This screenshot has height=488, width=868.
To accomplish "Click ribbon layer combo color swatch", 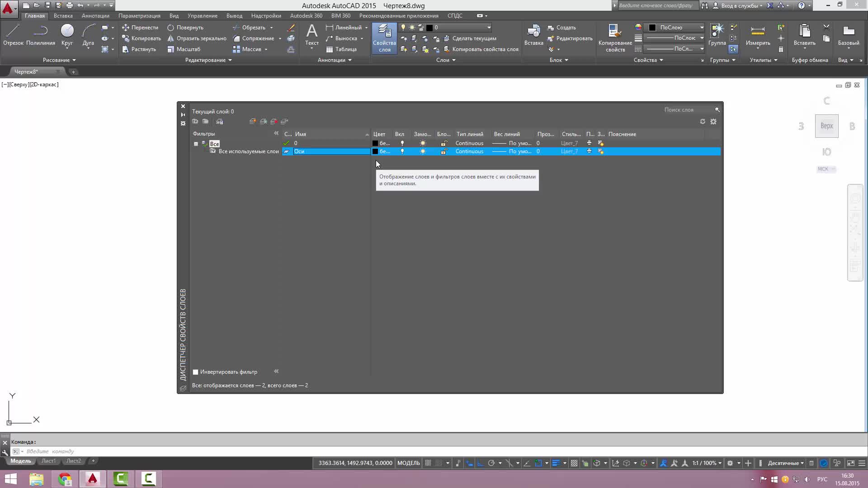I will (429, 28).
